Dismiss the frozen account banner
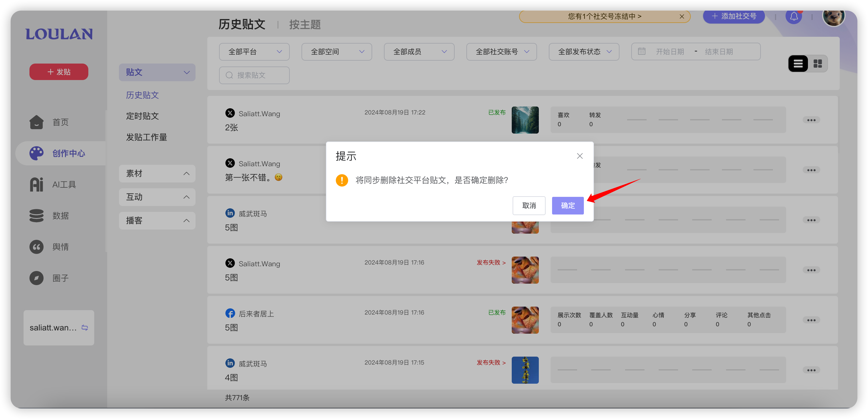 point(681,16)
